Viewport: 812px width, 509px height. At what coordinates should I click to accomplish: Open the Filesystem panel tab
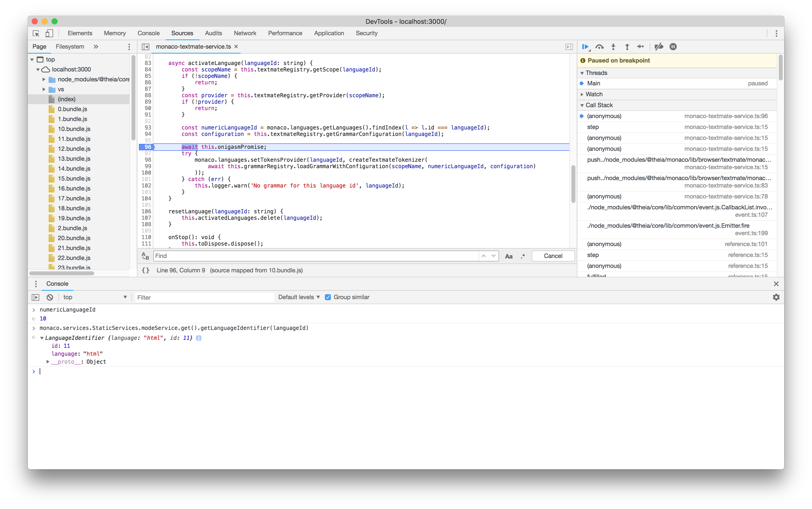coord(70,46)
